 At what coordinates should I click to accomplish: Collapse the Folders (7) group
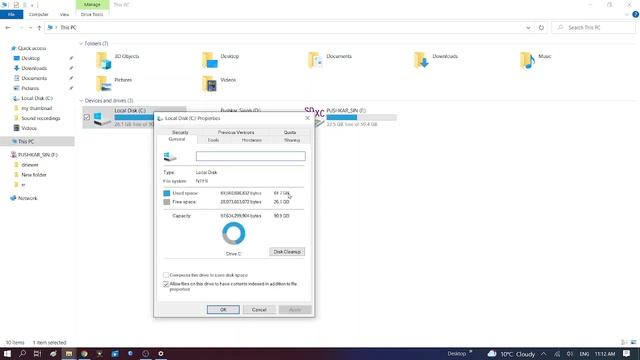tap(81, 44)
